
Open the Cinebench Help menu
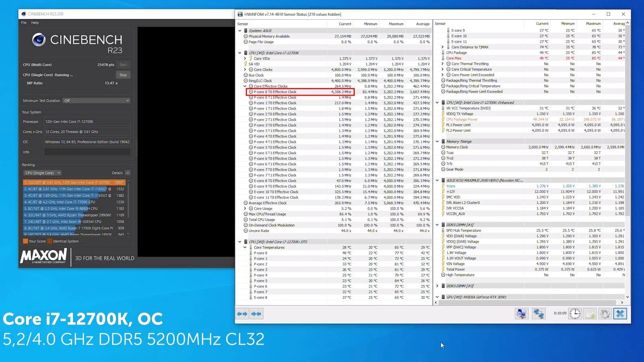(35, 23)
